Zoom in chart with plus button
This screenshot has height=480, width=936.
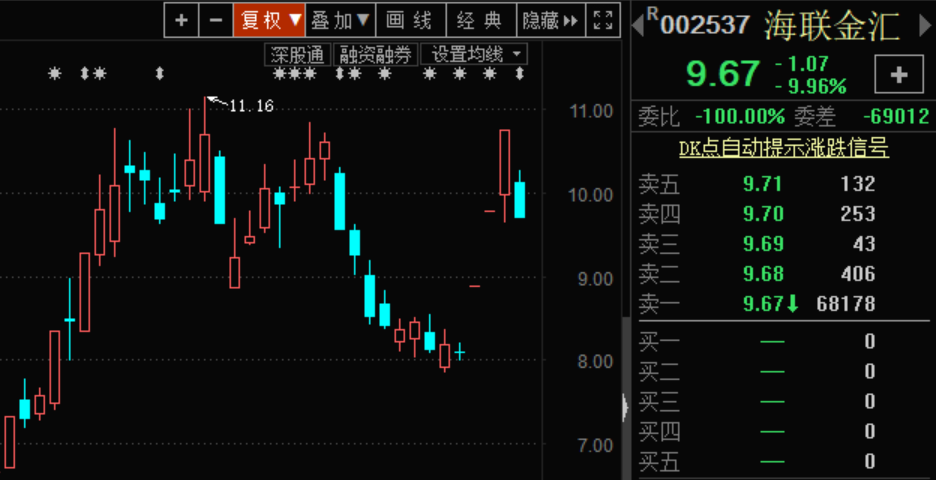181,20
